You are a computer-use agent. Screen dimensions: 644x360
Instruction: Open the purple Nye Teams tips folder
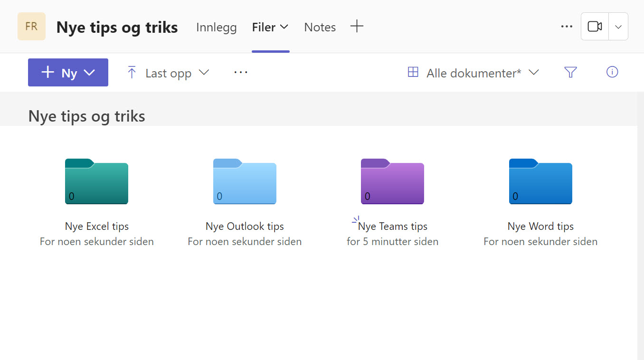(392, 181)
